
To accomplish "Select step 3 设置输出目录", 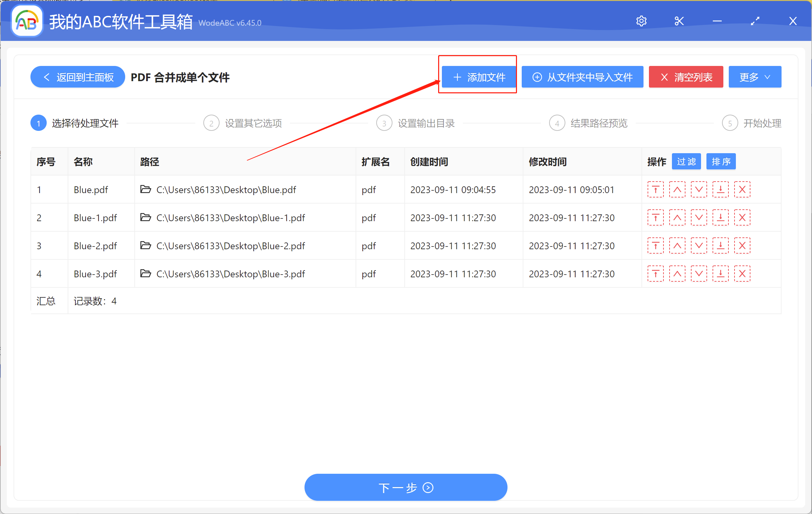I will [426, 123].
